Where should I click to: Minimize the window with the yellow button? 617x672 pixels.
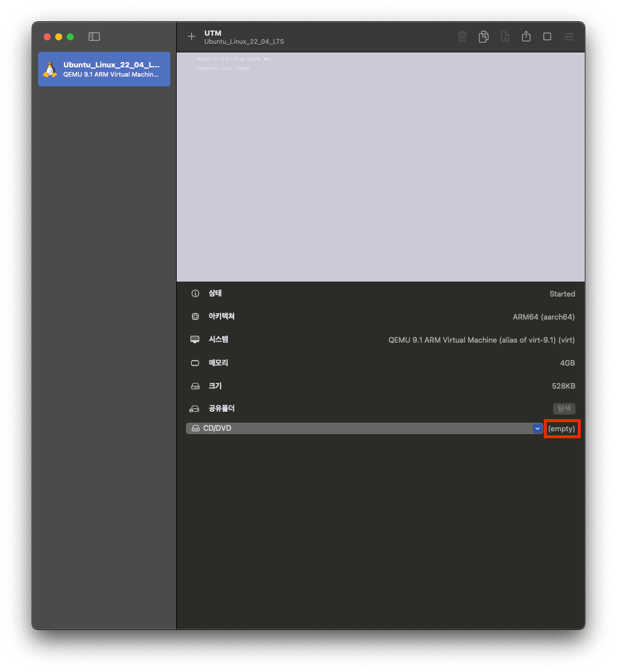coord(59,37)
